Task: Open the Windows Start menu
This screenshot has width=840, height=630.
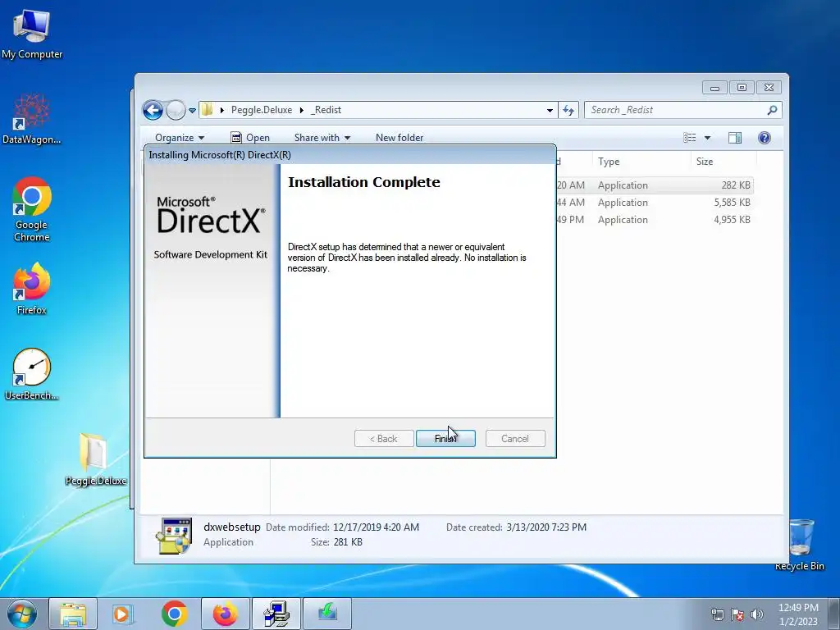Action: click(21, 614)
